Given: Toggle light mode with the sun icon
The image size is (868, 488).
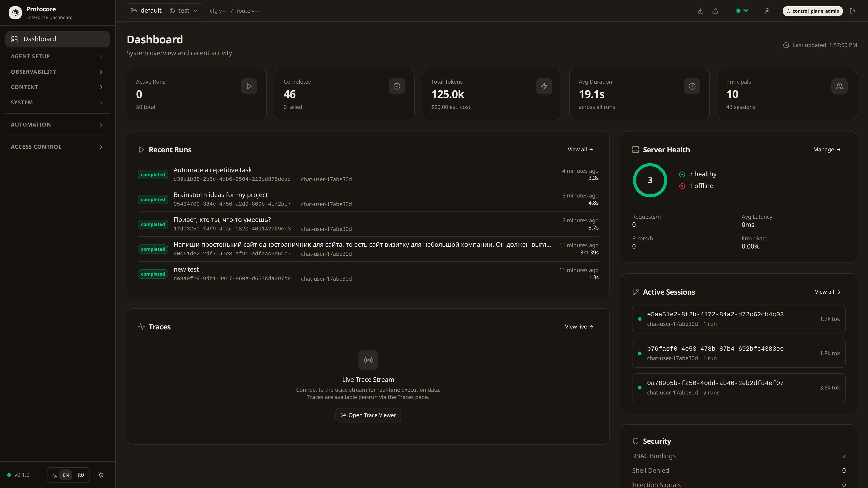Looking at the screenshot, I should coord(100,475).
